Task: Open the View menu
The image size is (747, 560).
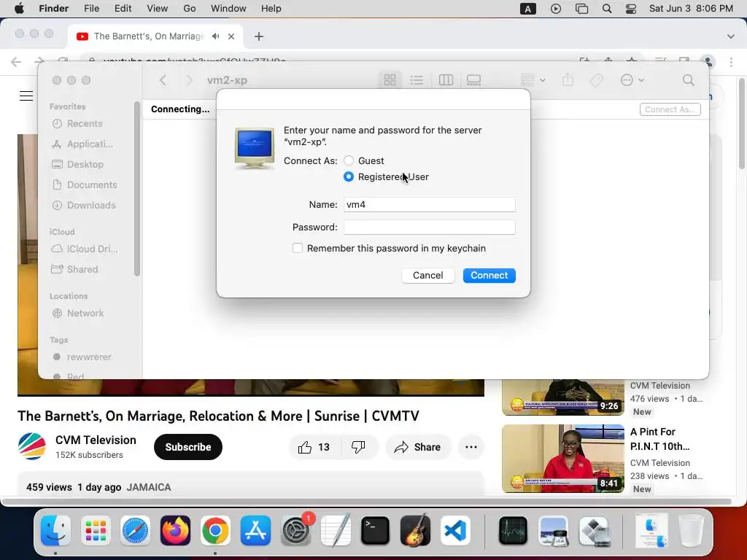Action: point(158,9)
